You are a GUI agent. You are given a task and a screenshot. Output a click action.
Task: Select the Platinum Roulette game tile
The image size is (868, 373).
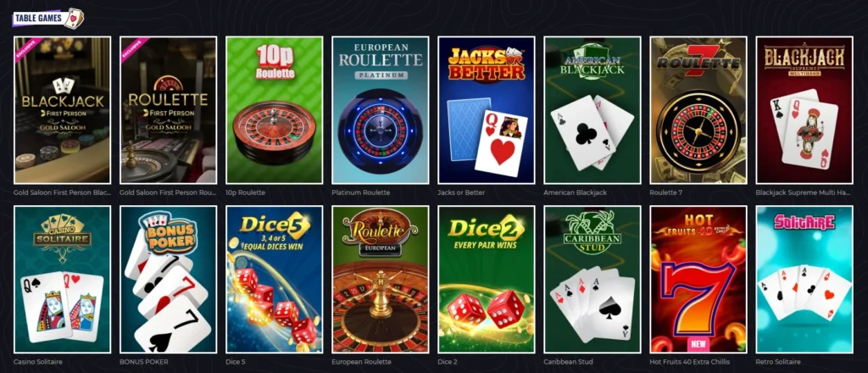[381, 110]
